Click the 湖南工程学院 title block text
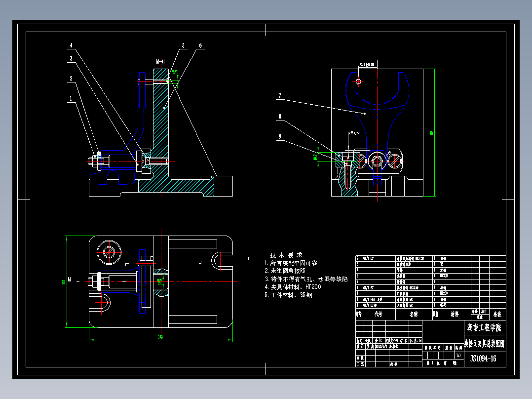 tap(484, 328)
